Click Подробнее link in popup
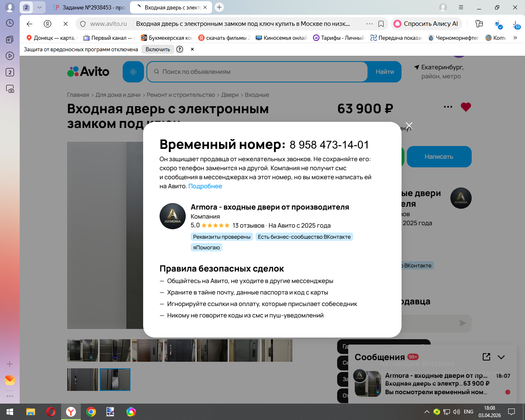 pyautogui.click(x=205, y=186)
